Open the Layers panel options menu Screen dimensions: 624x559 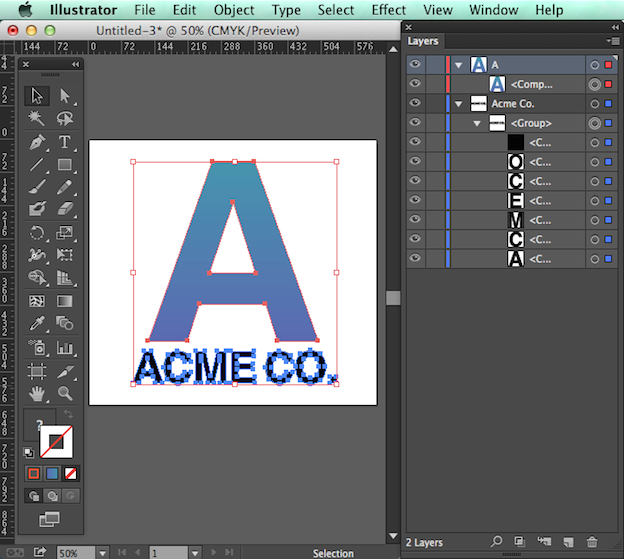pyautogui.click(x=613, y=41)
